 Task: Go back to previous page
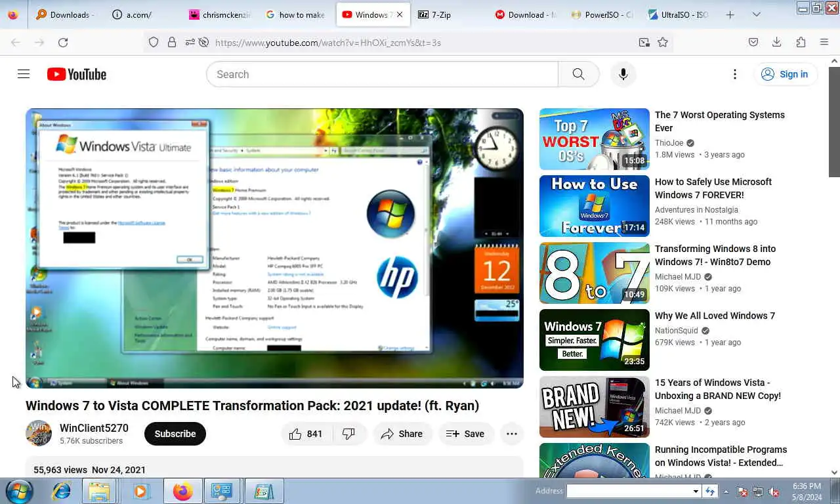point(16,42)
